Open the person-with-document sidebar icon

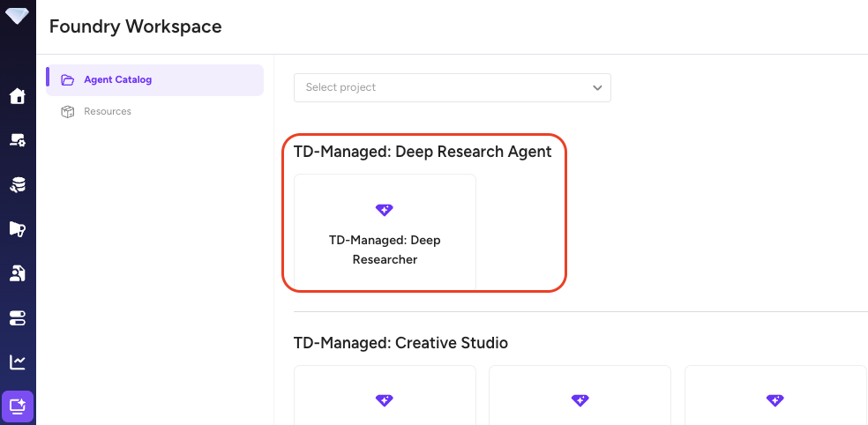point(18,273)
